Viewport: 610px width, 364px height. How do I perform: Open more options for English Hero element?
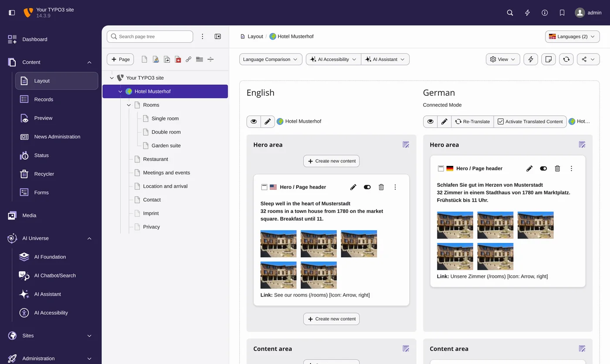395,187
